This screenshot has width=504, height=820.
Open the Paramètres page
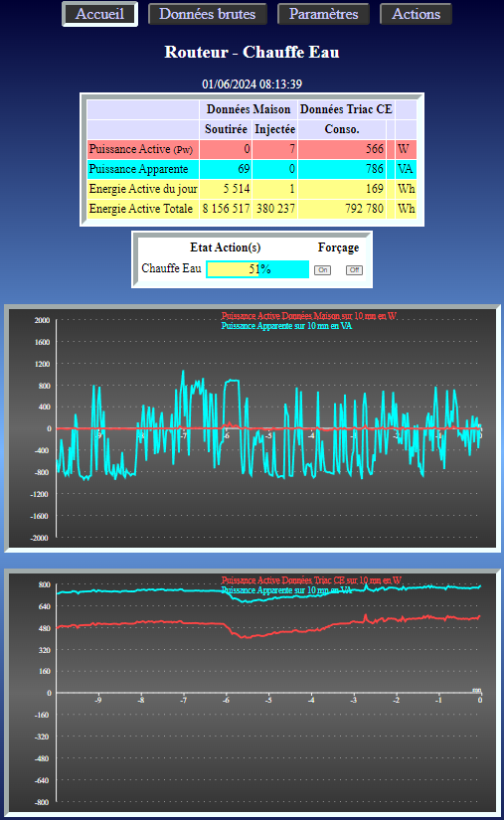click(x=324, y=14)
